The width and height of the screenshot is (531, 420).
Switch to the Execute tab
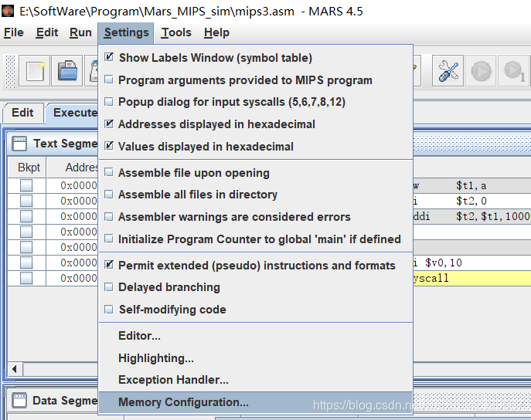[72, 113]
